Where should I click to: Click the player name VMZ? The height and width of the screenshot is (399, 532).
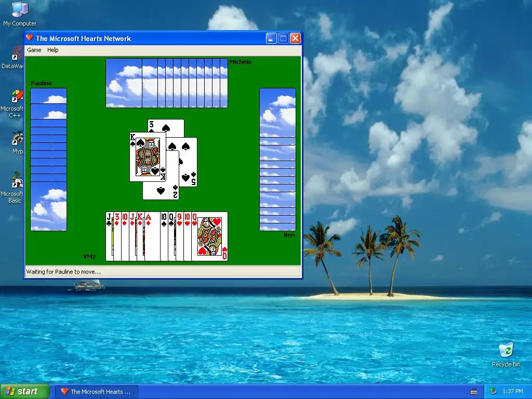coord(89,257)
